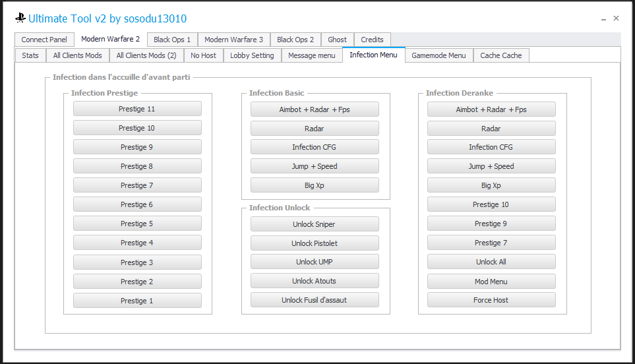Switch to the Modern Warfare 3 tab
The image size is (635, 364).
233,40
